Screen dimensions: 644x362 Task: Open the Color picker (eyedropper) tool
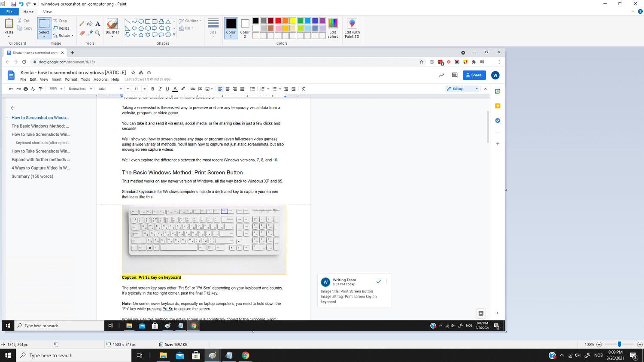[89, 32]
